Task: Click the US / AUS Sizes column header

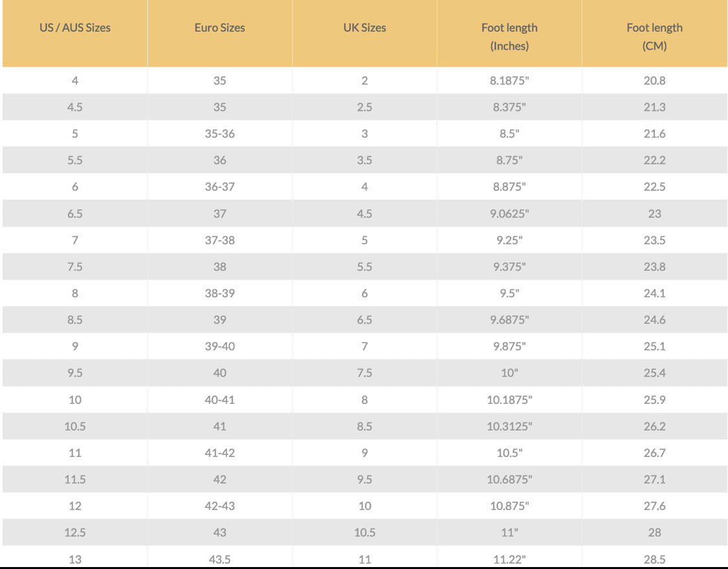Action: coord(75,28)
